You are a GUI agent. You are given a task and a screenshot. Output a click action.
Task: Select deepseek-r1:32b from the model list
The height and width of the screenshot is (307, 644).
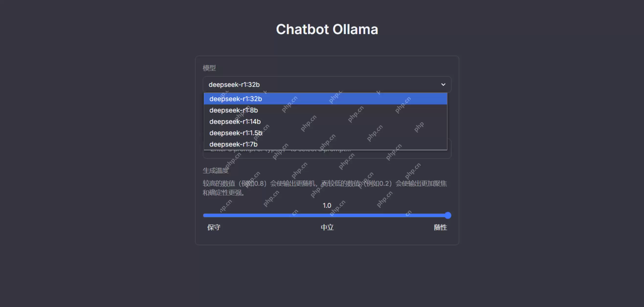point(235,99)
